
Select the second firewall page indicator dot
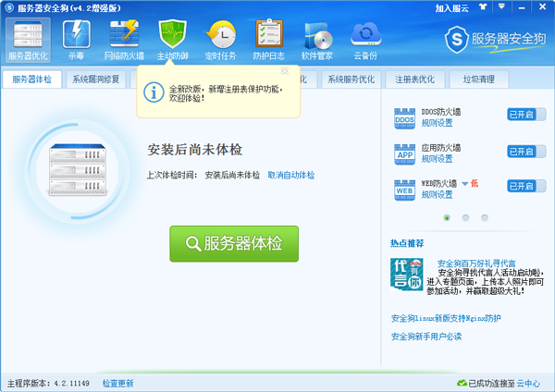pos(465,218)
